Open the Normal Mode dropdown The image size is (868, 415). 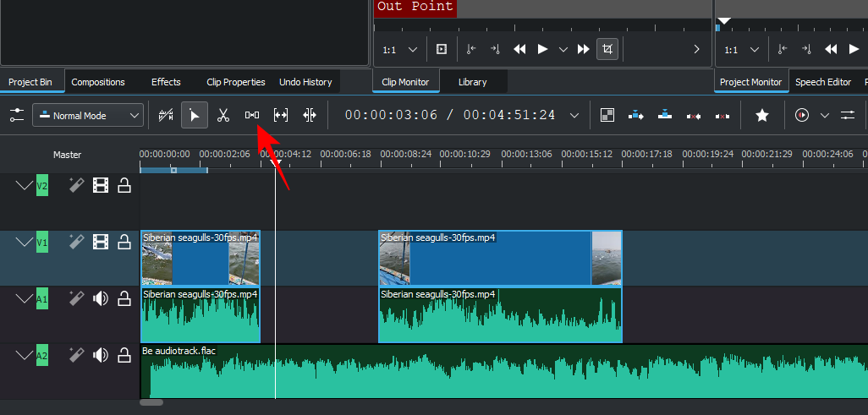pyautogui.click(x=88, y=115)
